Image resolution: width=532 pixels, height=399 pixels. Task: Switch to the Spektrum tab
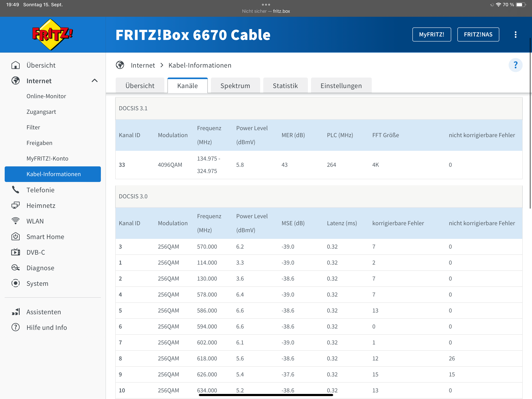point(235,86)
